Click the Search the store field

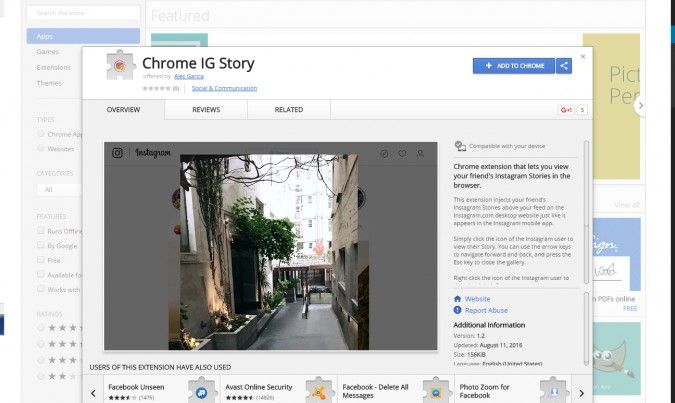pyautogui.click(x=83, y=13)
